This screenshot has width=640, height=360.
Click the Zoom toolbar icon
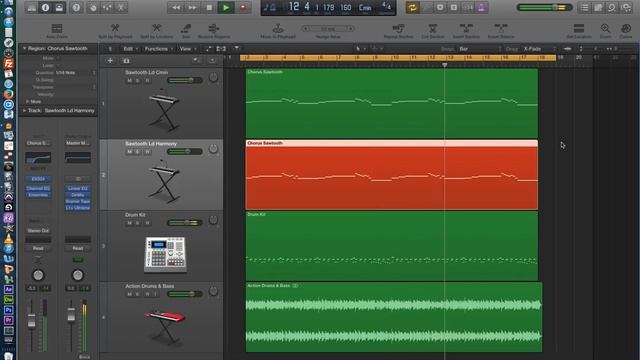[x=605, y=31]
